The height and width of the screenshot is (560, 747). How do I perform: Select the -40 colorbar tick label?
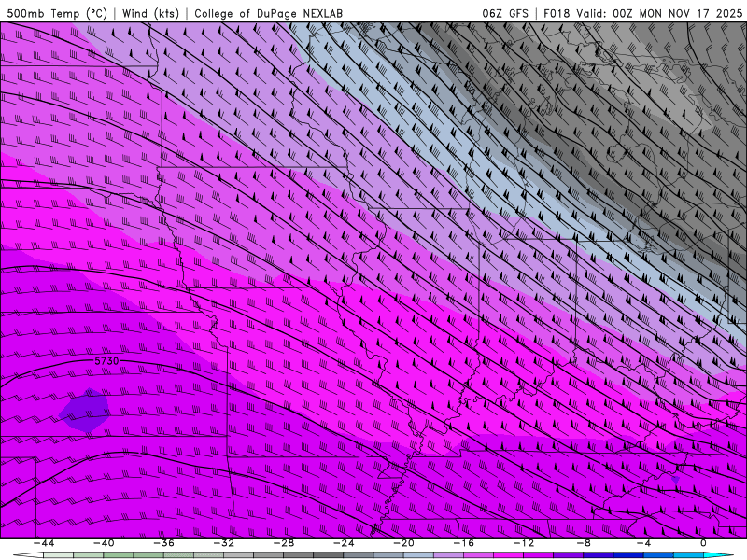coord(104,543)
